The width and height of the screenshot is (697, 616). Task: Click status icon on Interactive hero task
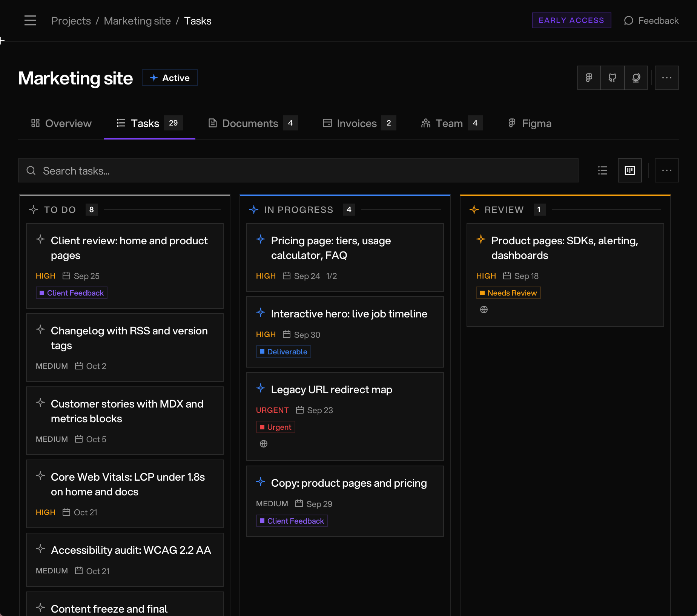coord(261,312)
